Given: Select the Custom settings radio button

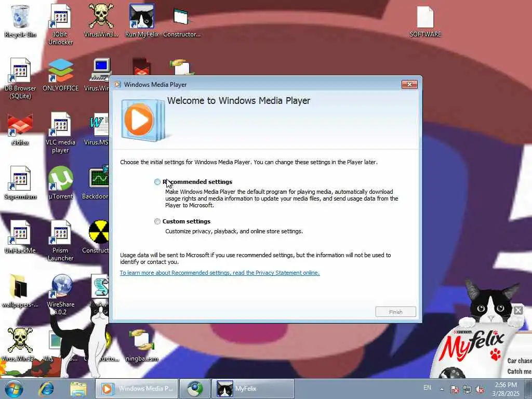Looking at the screenshot, I should (x=157, y=221).
